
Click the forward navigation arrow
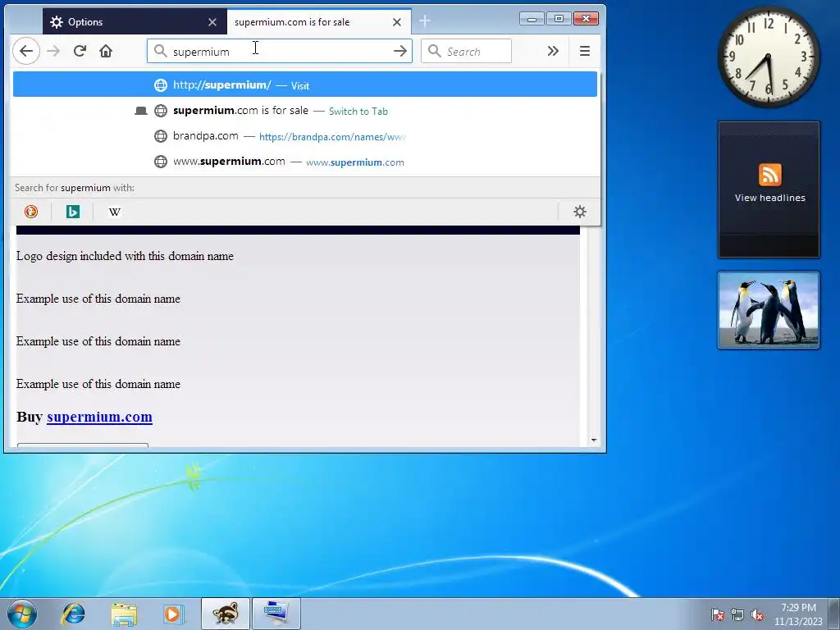(x=53, y=51)
